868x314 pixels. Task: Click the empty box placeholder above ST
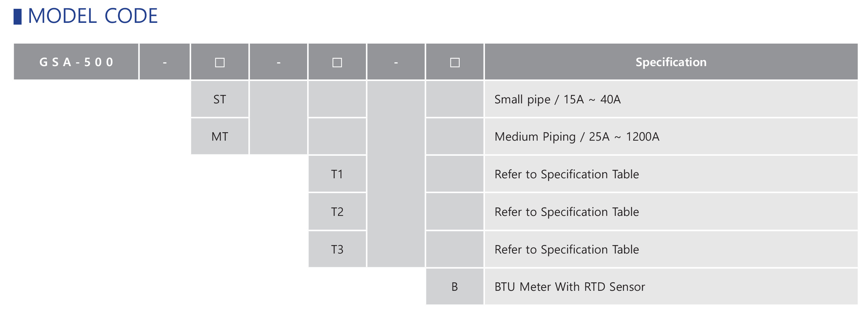tap(220, 63)
